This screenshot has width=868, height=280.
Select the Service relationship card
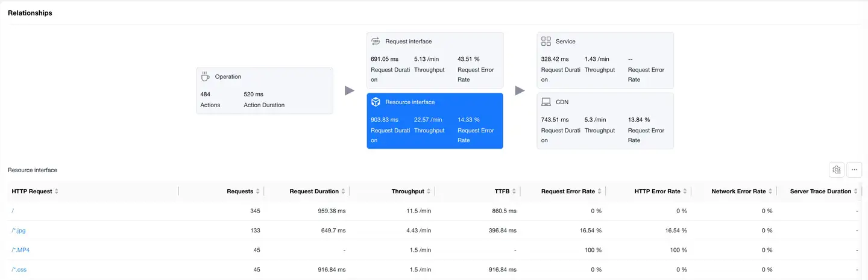coord(605,60)
